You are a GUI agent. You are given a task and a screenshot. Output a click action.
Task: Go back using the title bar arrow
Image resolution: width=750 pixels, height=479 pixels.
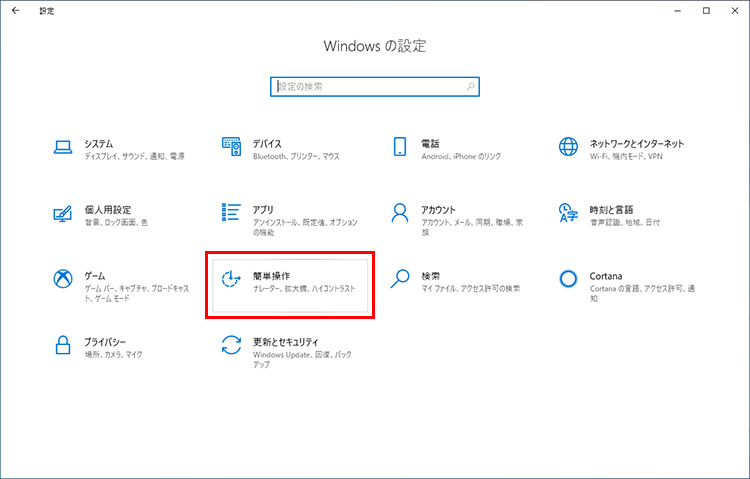[15, 10]
